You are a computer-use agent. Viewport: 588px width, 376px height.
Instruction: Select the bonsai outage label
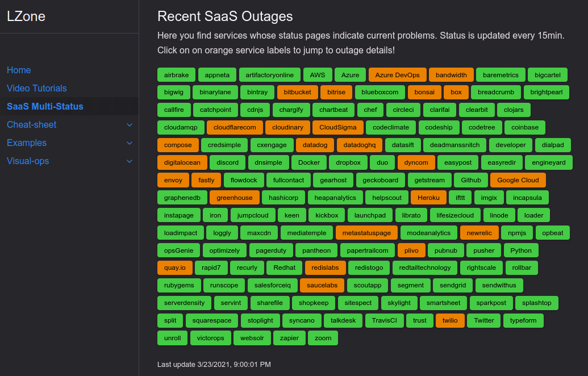(424, 92)
